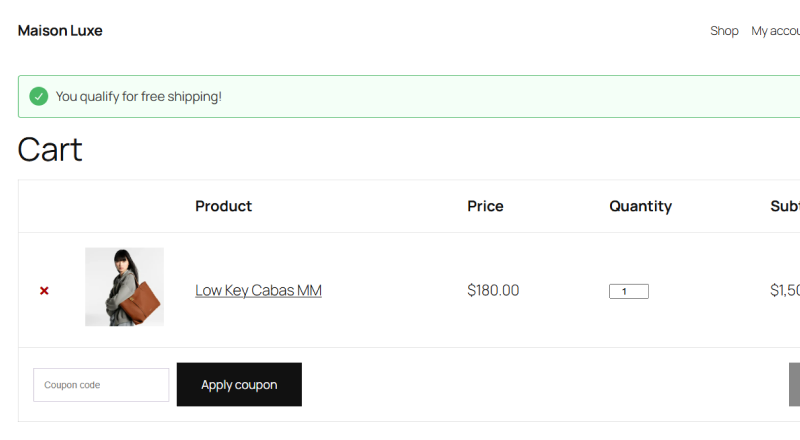Open the Shop menu item
The image size is (800, 440).
click(x=724, y=31)
